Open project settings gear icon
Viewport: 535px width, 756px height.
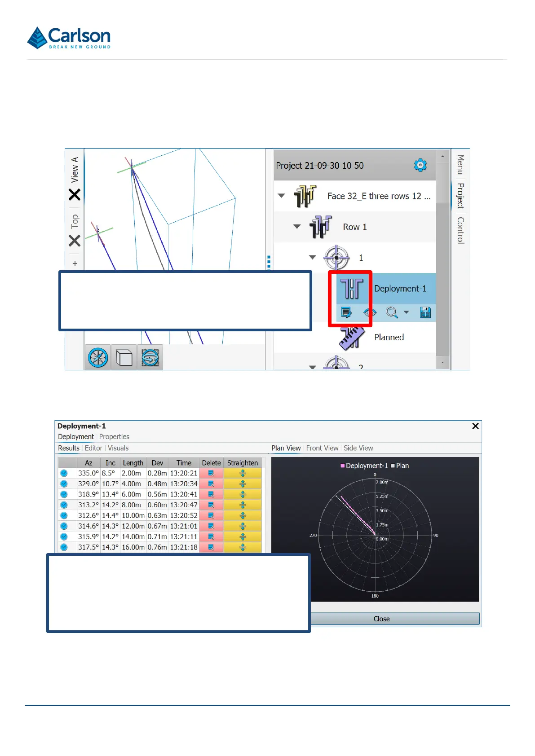pyautogui.click(x=420, y=165)
